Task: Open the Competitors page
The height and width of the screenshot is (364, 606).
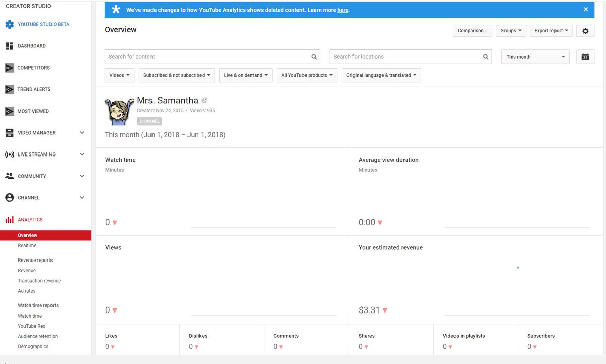Action: click(34, 68)
